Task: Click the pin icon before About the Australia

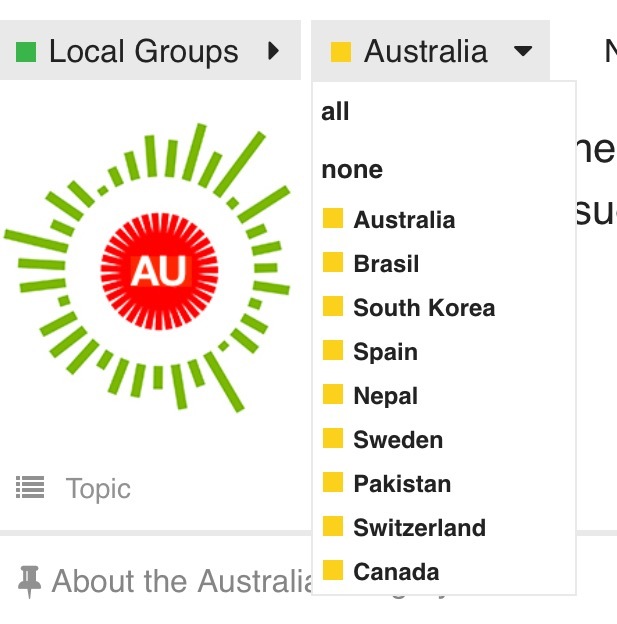Action: [x=29, y=581]
